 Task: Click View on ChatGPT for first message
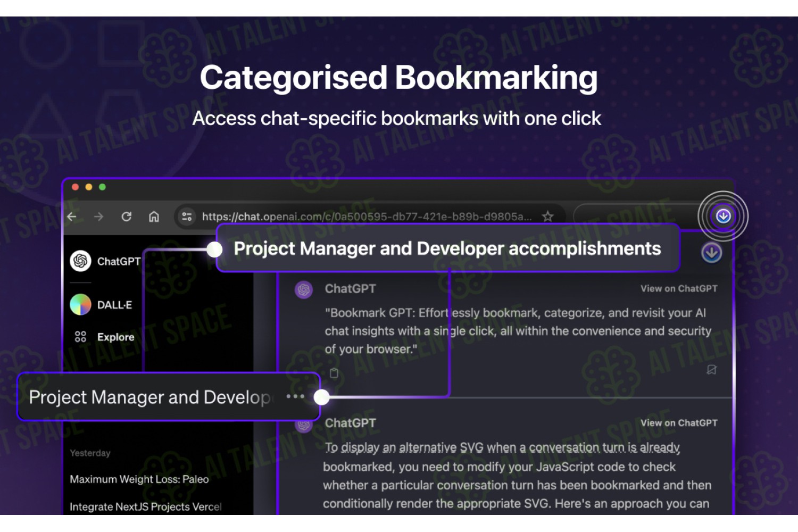point(679,288)
